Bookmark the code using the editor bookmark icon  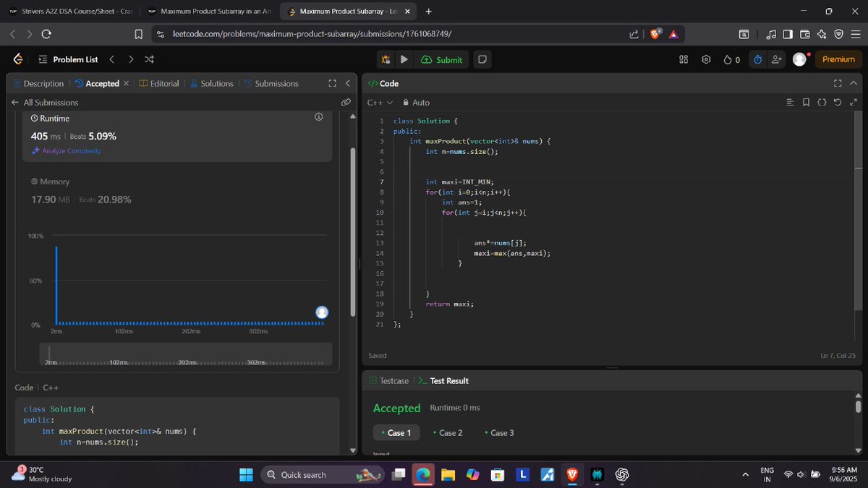[x=806, y=103]
